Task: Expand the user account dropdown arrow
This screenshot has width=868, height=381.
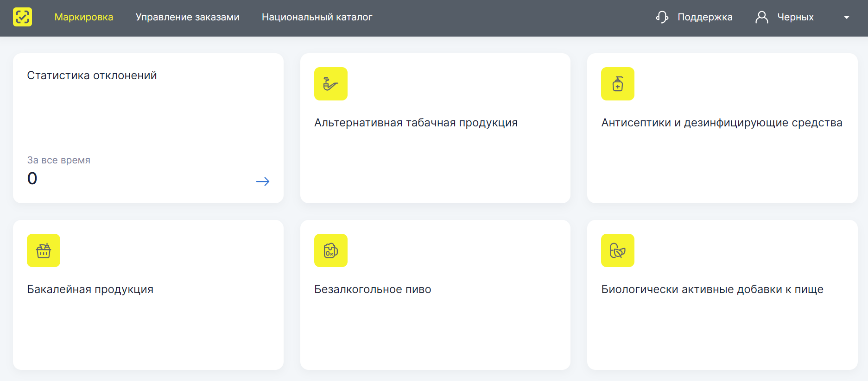Action: pos(846,18)
